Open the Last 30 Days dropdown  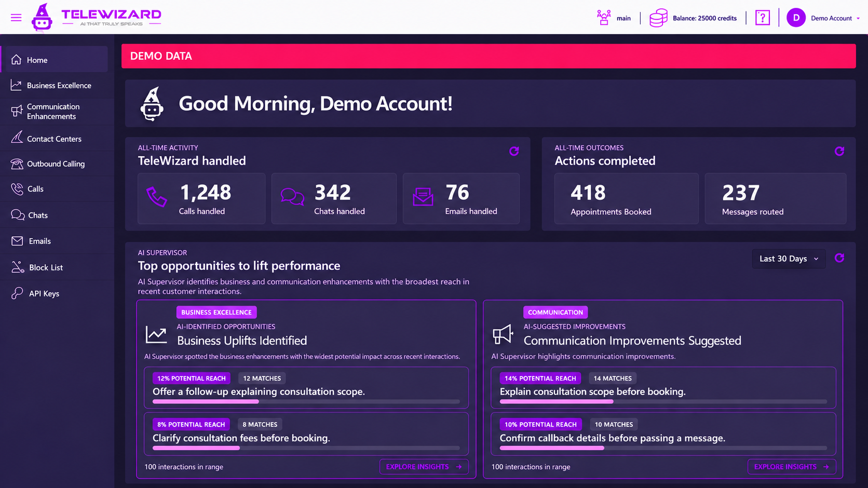tap(789, 259)
